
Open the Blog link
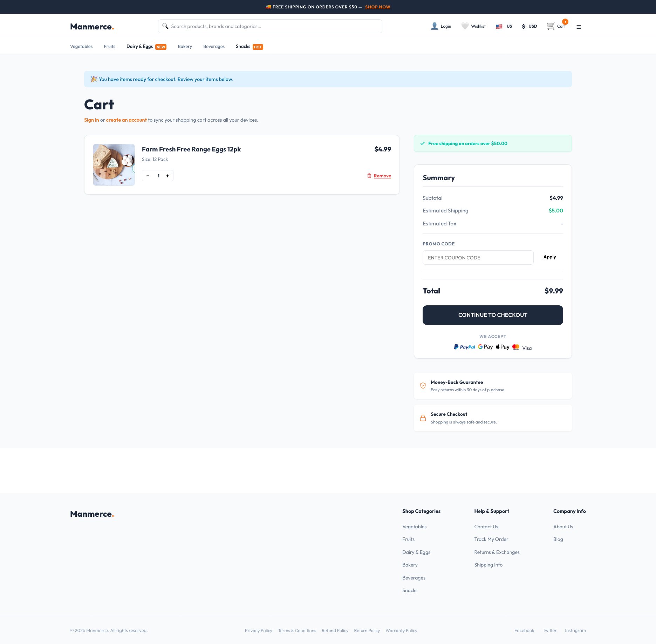pyautogui.click(x=558, y=539)
